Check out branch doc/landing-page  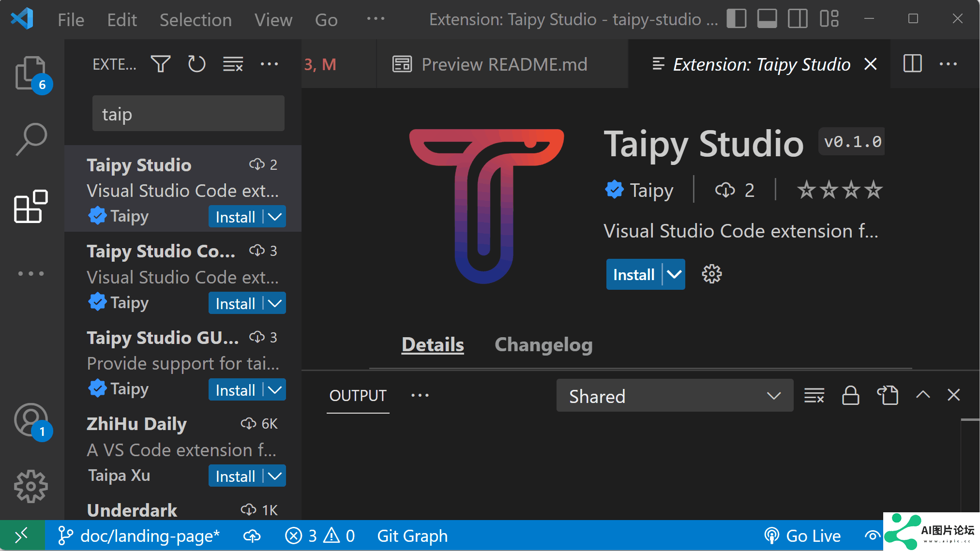pos(139,536)
